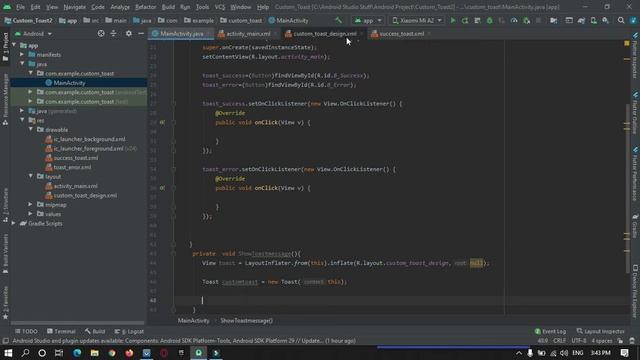
Task: Select MainActivity in the project tree
Action: 69,83
